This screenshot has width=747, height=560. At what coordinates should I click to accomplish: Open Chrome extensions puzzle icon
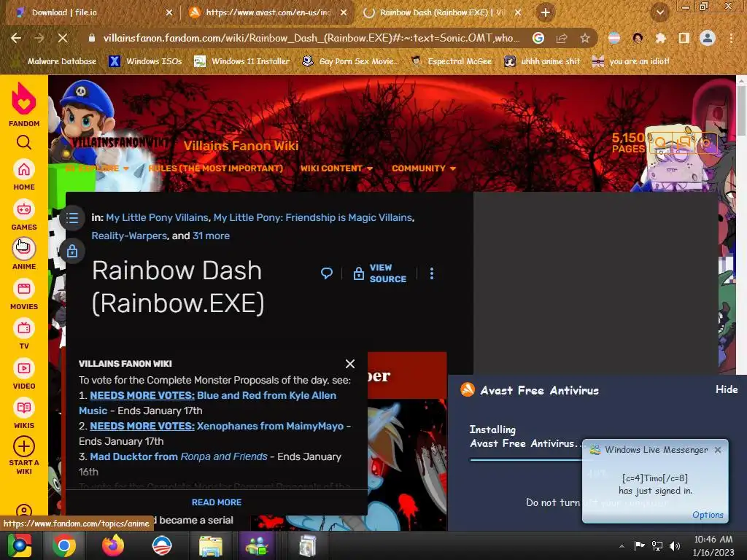[661, 38]
